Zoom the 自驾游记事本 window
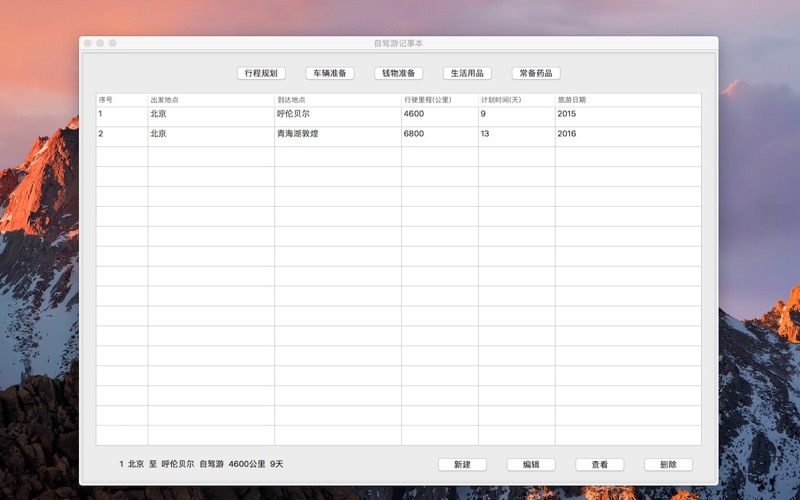800x500 pixels. pos(113,43)
